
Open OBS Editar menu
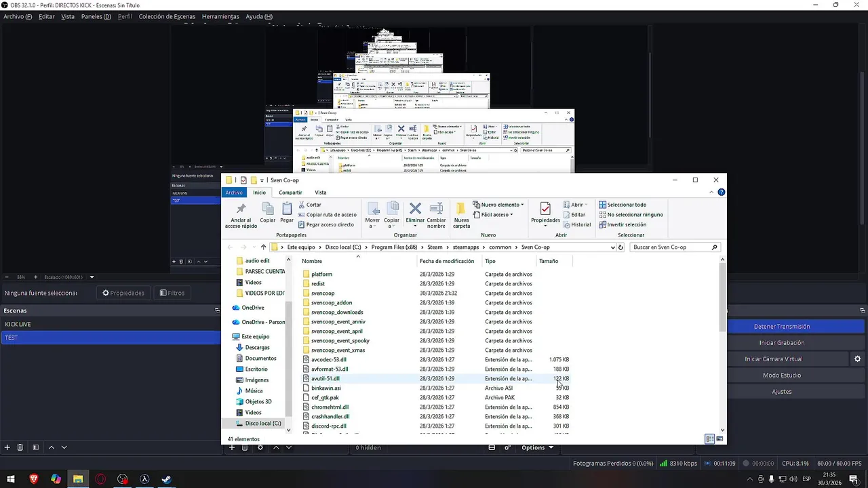47,16
